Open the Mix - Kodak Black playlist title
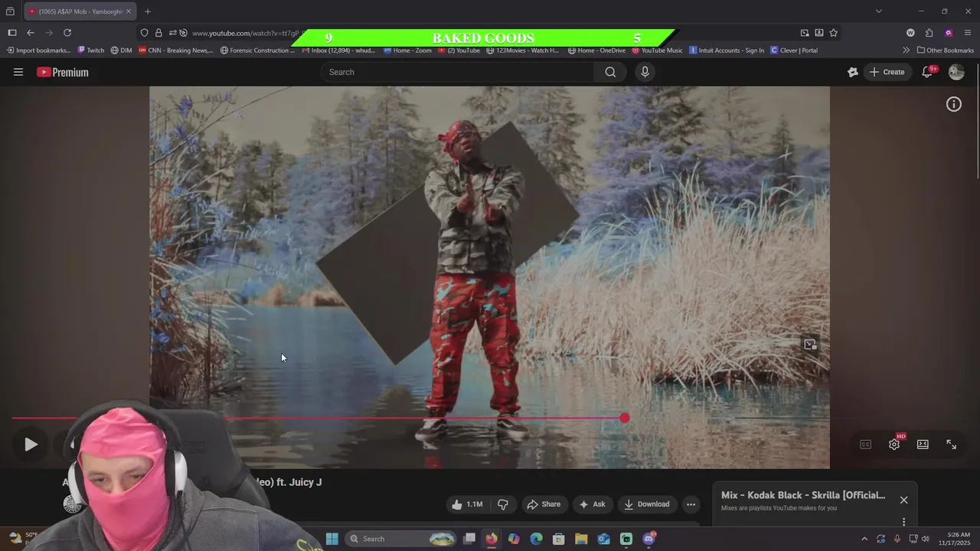Image resolution: width=980 pixels, height=551 pixels. (803, 495)
